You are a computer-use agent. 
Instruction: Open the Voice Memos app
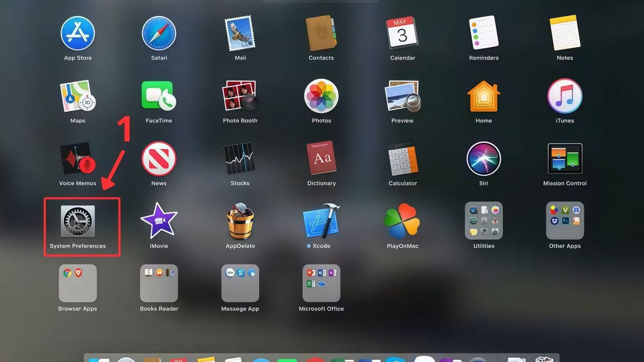[x=78, y=159]
